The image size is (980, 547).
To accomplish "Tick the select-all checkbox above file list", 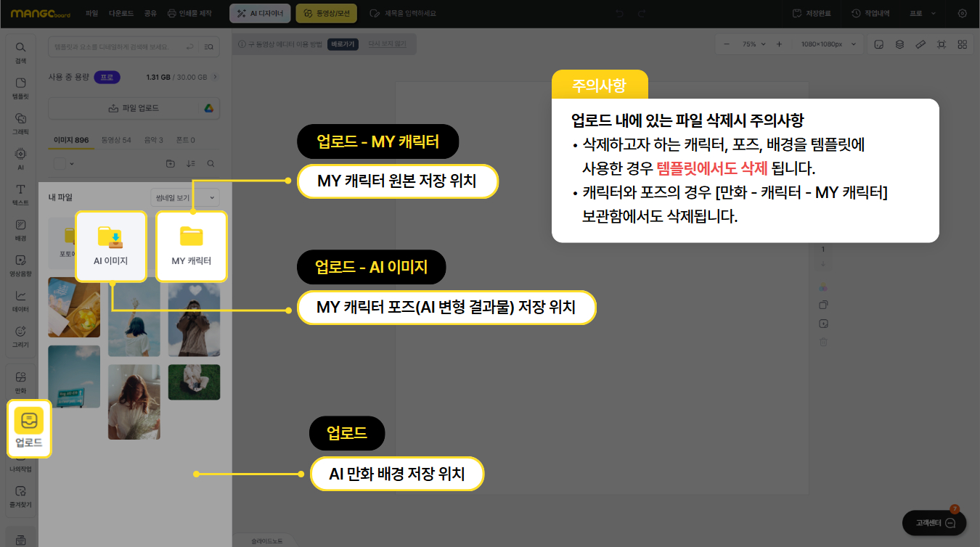I will point(60,163).
